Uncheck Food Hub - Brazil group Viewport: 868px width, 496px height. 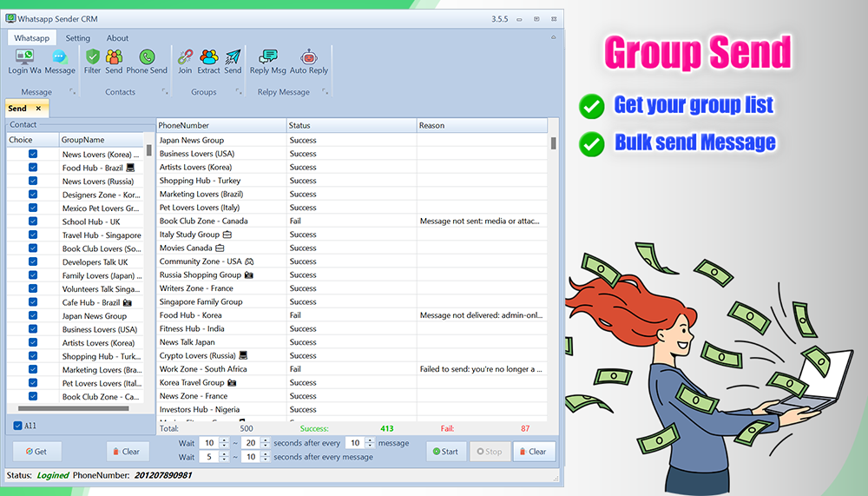click(x=33, y=168)
